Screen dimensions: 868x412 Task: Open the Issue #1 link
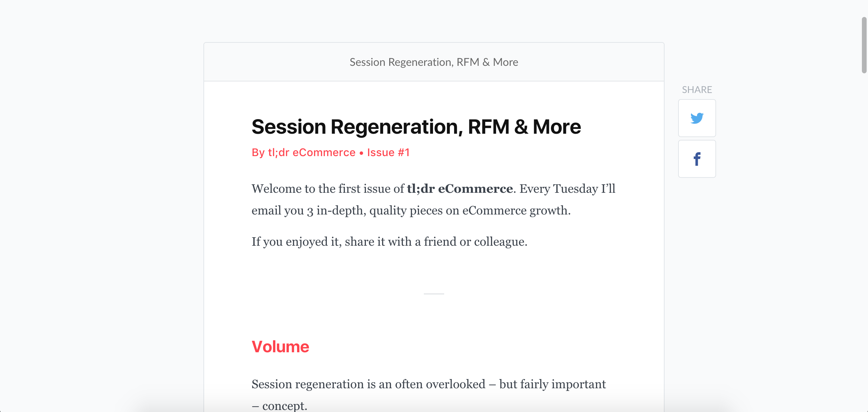point(389,152)
